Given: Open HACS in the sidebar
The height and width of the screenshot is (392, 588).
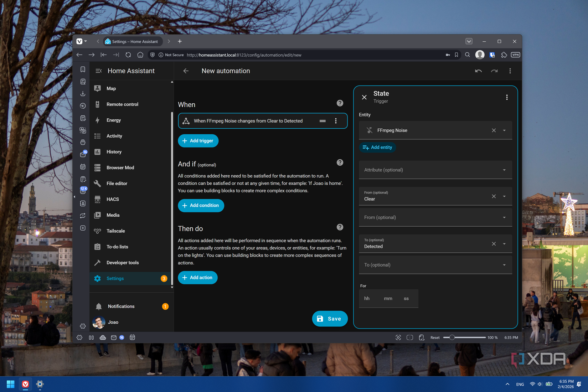Looking at the screenshot, I should pos(130,199).
